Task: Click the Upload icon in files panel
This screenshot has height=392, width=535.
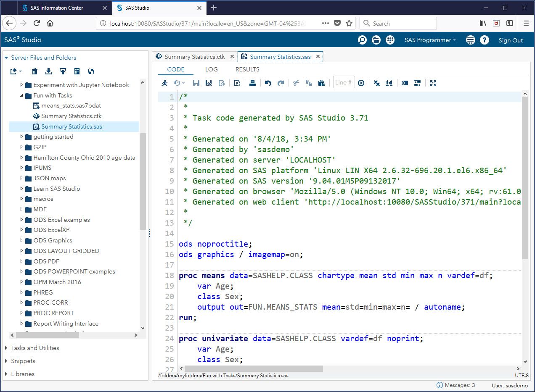Action: 63,71
